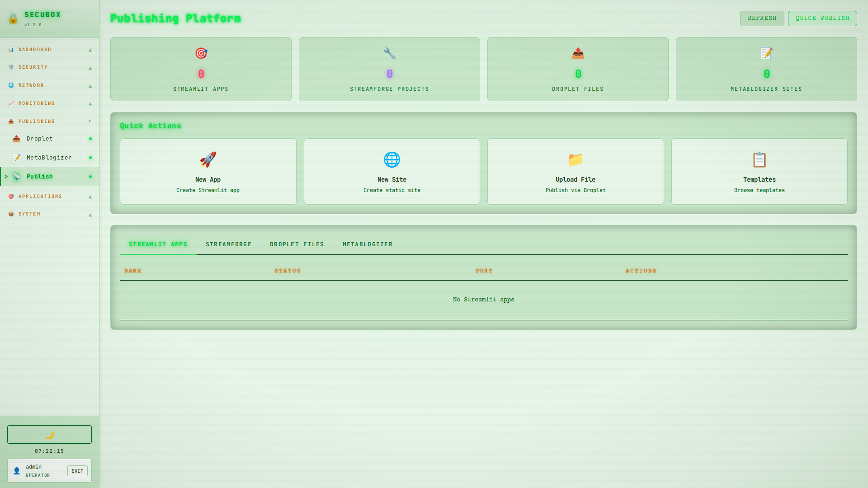Toggle the Publish status indicator dot
Screen dimensions: 868x488
(90, 176)
